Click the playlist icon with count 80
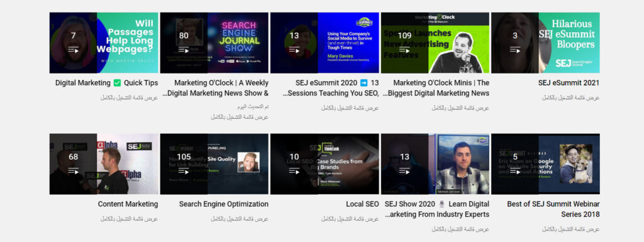The image size is (644, 242). pyautogui.click(x=184, y=50)
